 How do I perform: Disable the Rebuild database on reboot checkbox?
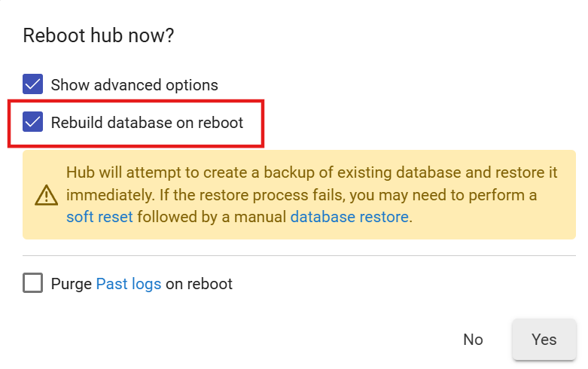[x=32, y=122]
